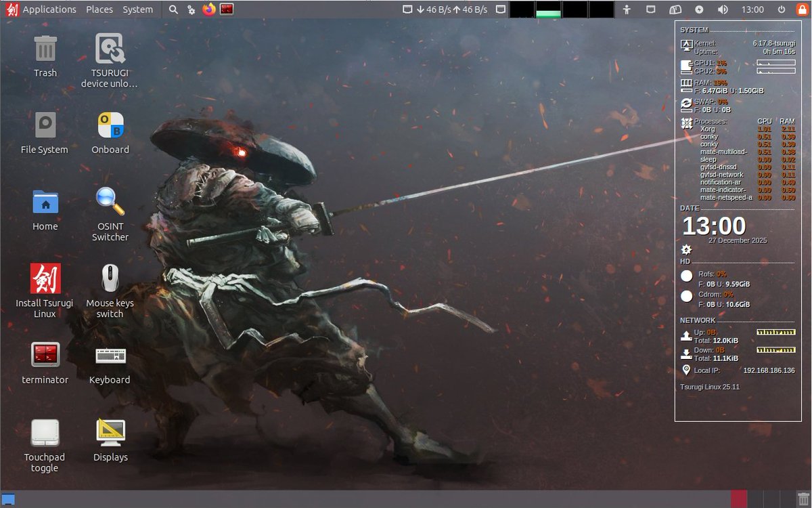Click the notification-ar process row
Image resolution: width=812 pixels, height=508 pixels.
point(747,182)
